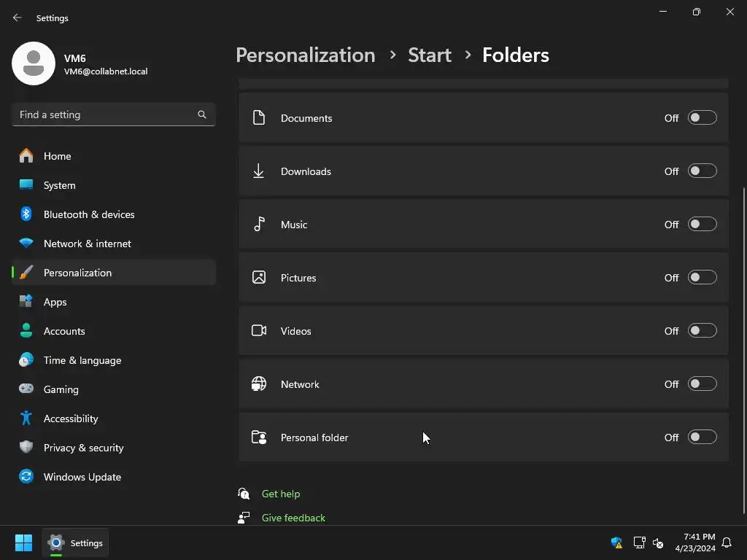Click the search magnifier icon

[x=202, y=114]
